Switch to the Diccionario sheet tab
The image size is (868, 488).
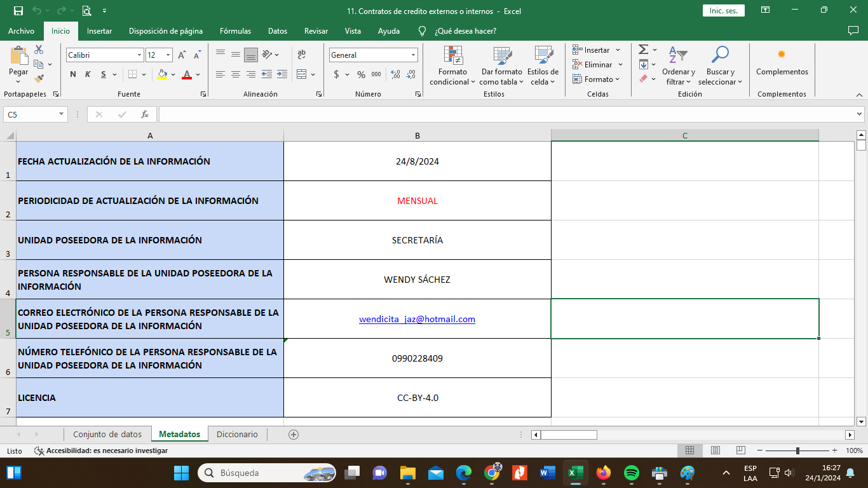[x=237, y=435]
